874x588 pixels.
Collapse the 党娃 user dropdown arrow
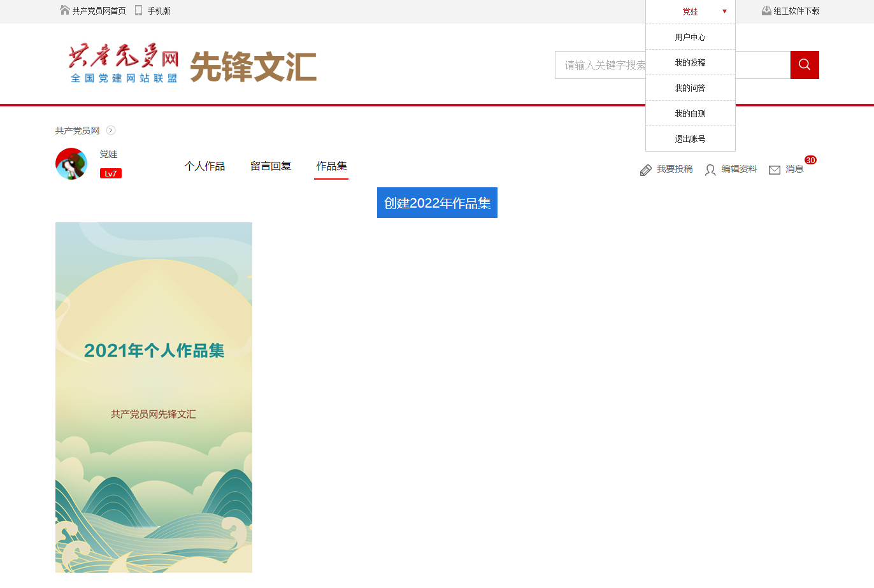pos(724,11)
